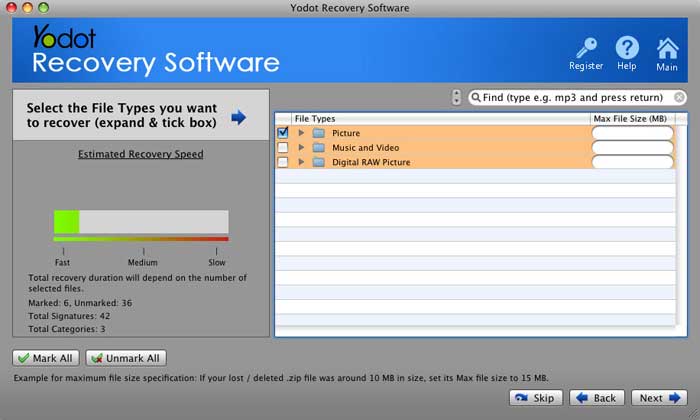Click the Digital RAW Picture folder icon
This screenshot has height=420, width=700.
coord(319,162)
